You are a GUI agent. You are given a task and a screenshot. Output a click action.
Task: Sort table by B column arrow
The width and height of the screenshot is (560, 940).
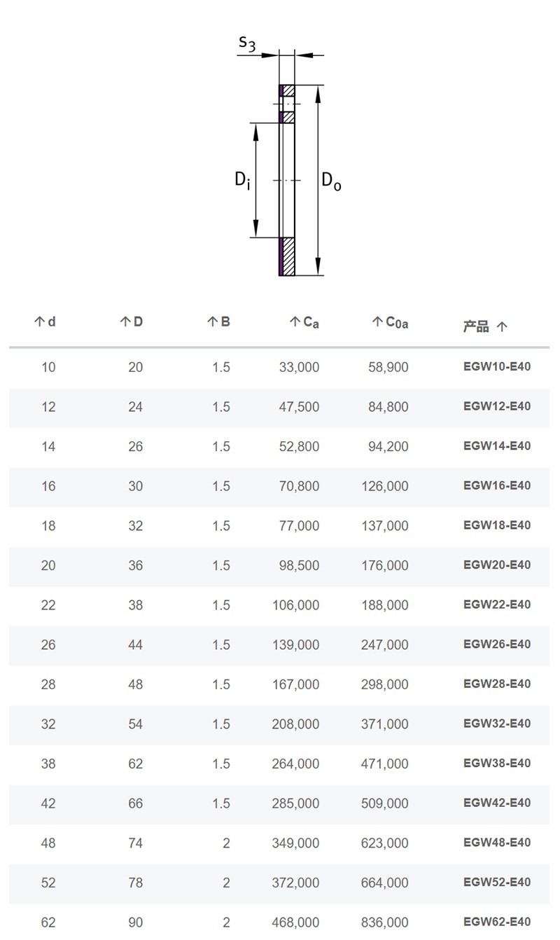pyautogui.click(x=213, y=322)
